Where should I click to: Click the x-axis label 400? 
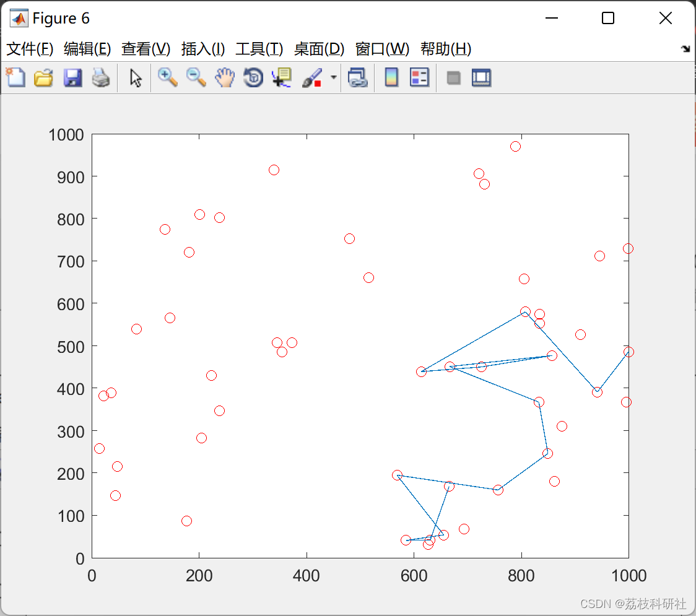coord(307,576)
